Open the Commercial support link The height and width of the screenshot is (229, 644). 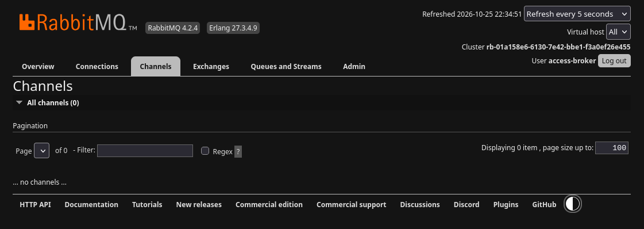coord(351,204)
